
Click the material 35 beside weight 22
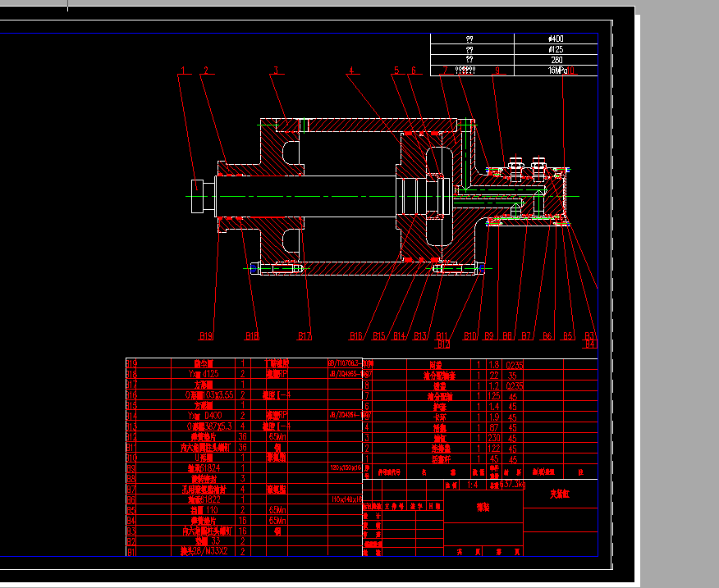click(513, 376)
